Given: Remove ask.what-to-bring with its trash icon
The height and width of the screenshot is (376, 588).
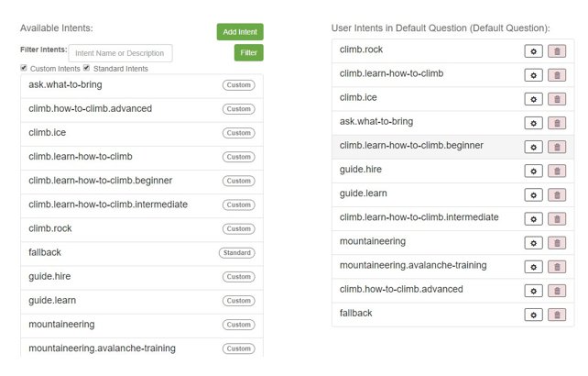Looking at the screenshot, I should (557, 123).
